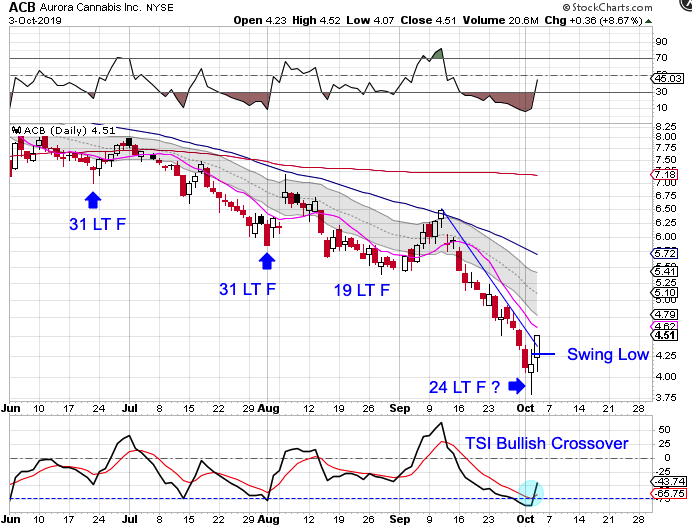Viewport: 692px width, 527px height.
Task: Click the 0 level on TSI axis
Action: click(667, 458)
